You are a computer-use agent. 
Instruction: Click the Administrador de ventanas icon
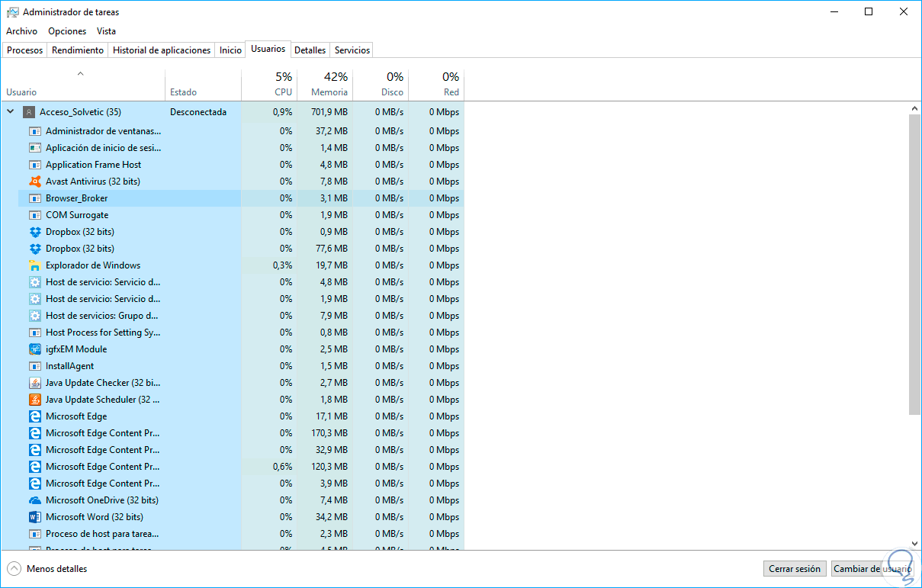tap(34, 131)
